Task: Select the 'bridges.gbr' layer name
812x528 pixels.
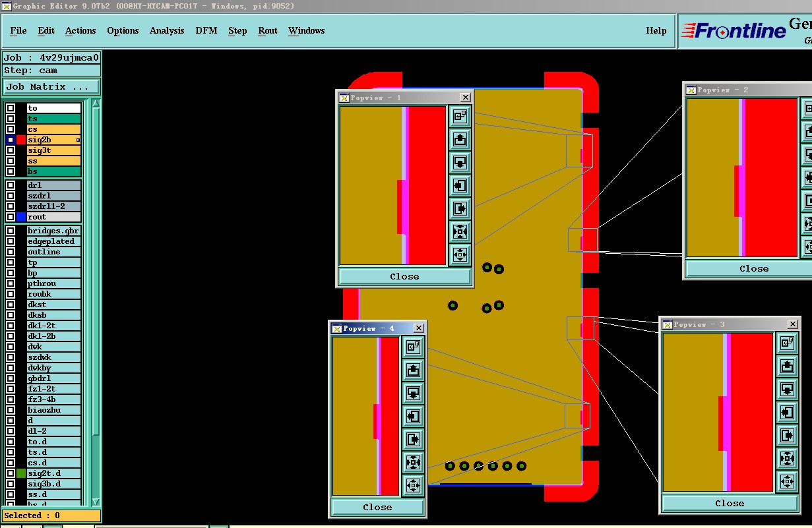Action: tap(53, 231)
